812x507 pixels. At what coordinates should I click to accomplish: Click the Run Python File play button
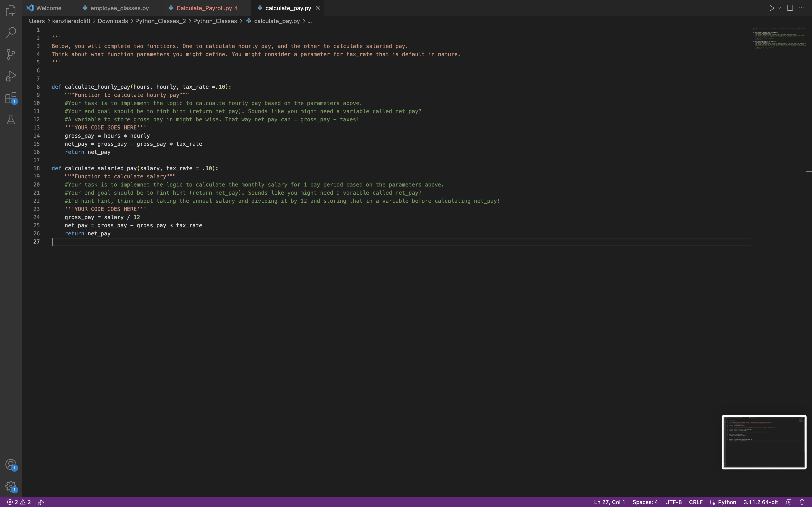tap(771, 8)
